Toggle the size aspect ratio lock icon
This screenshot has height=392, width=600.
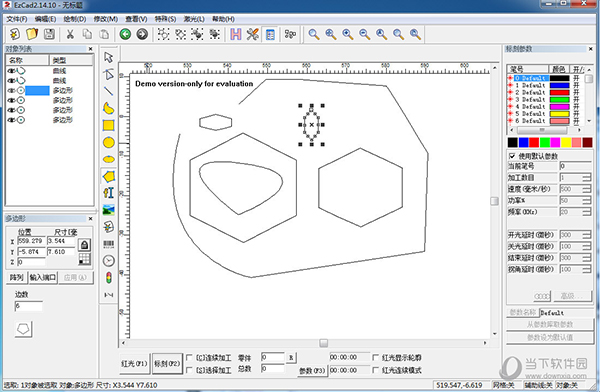pyautogui.click(x=84, y=245)
